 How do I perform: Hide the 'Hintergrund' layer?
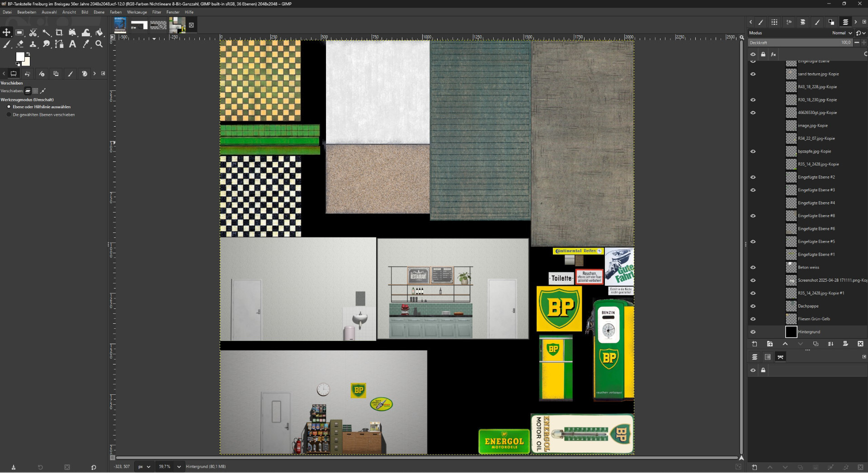tap(753, 332)
